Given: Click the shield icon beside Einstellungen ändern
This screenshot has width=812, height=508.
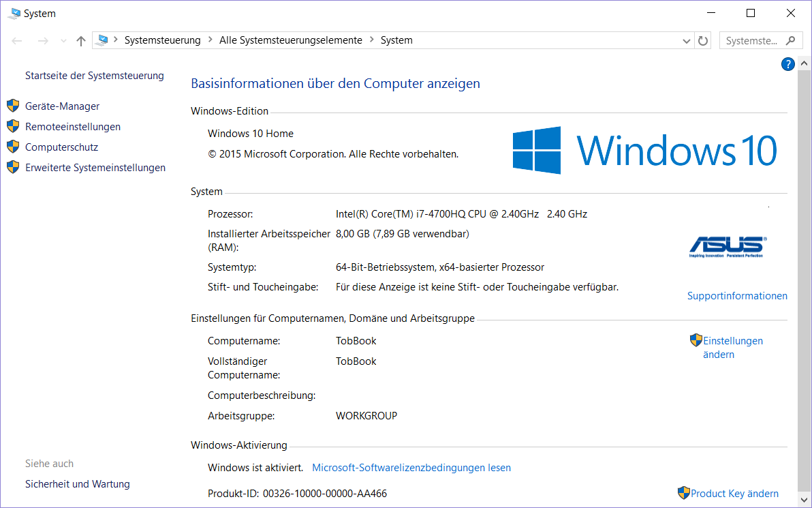Looking at the screenshot, I should pos(696,340).
